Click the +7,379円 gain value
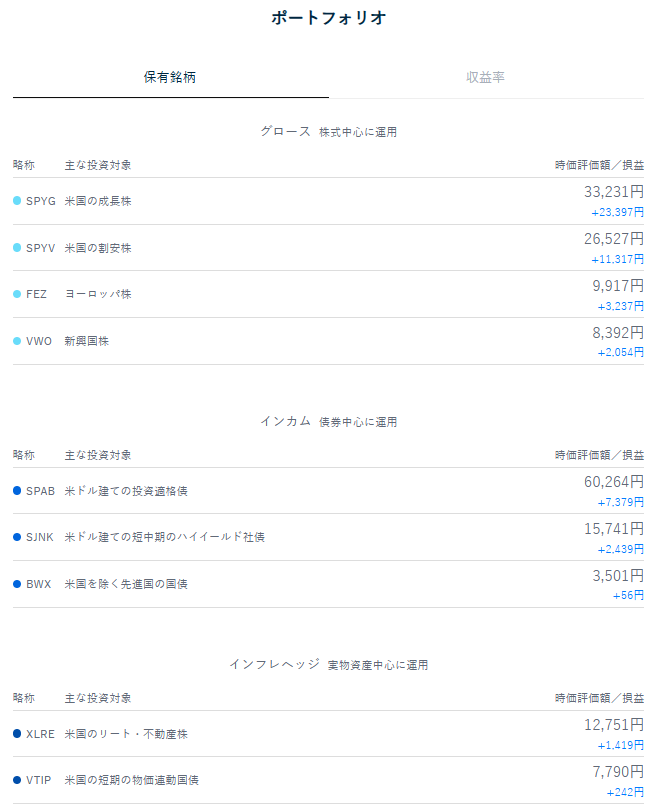The width and height of the screenshot is (654, 811). pos(621,503)
